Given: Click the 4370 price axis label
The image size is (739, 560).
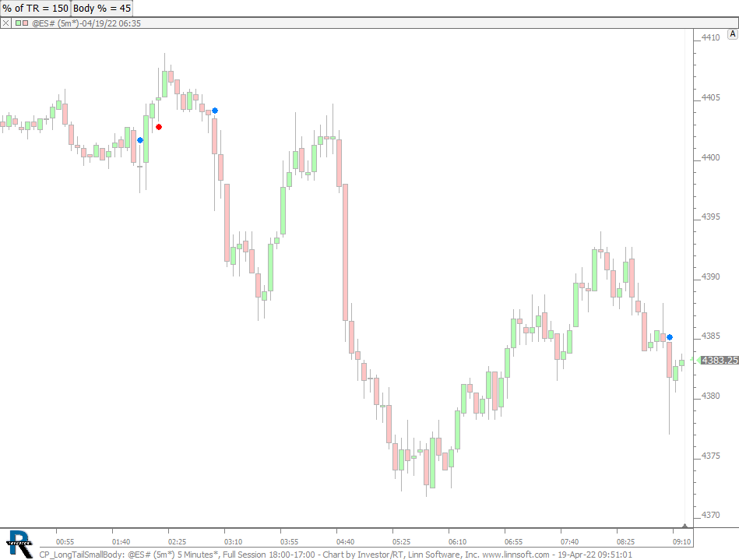Looking at the screenshot, I should [711, 516].
